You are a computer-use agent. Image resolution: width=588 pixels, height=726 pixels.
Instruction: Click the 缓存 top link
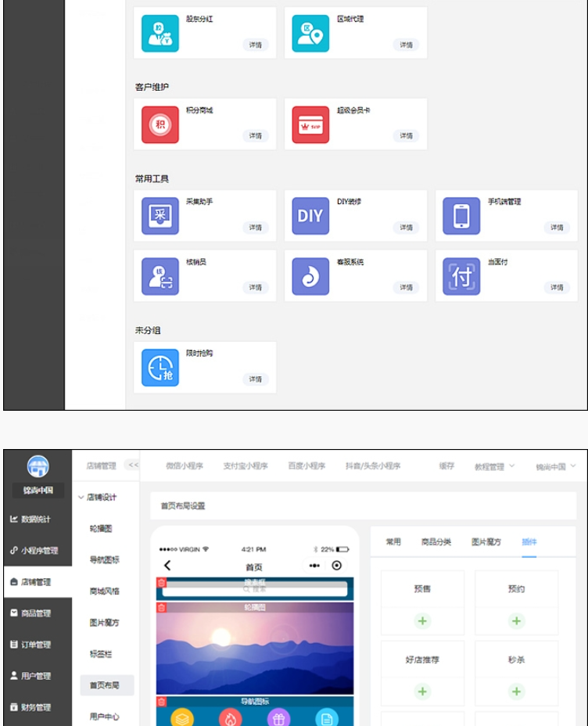(446, 465)
